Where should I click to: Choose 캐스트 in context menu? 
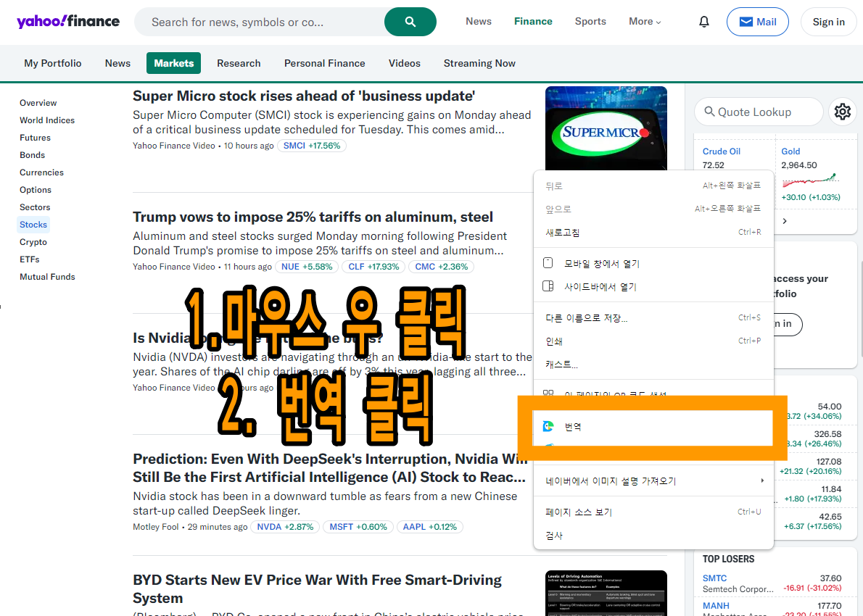coord(653,364)
